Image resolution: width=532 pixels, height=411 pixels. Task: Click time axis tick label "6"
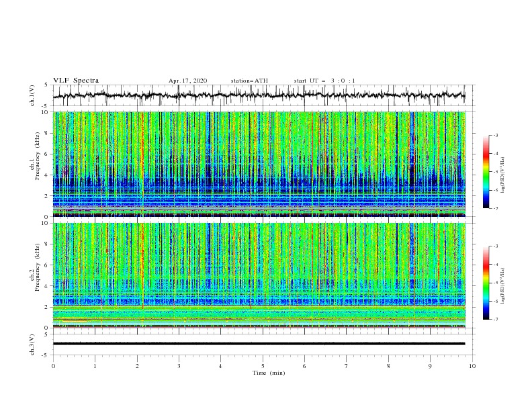pyautogui.click(x=304, y=366)
